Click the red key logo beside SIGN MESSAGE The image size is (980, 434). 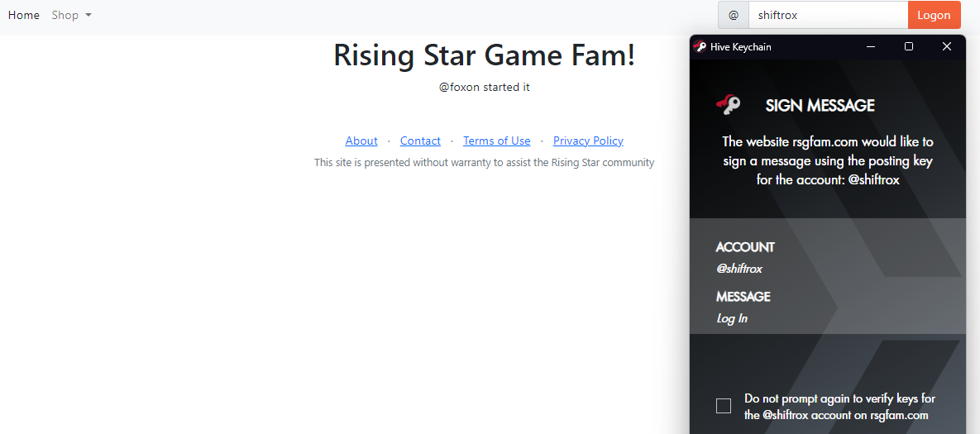click(728, 105)
